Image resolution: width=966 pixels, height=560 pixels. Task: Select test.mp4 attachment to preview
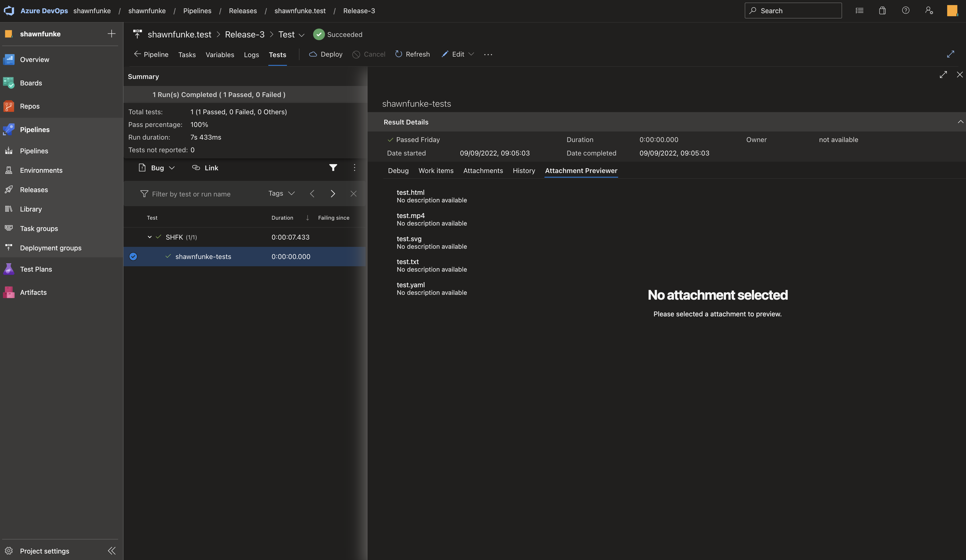point(410,216)
